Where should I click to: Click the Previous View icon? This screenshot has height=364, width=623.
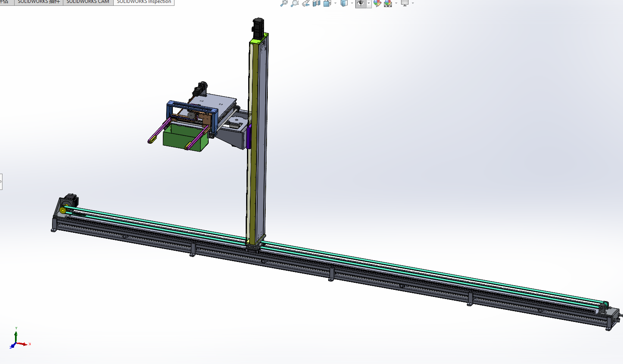(306, 3)
